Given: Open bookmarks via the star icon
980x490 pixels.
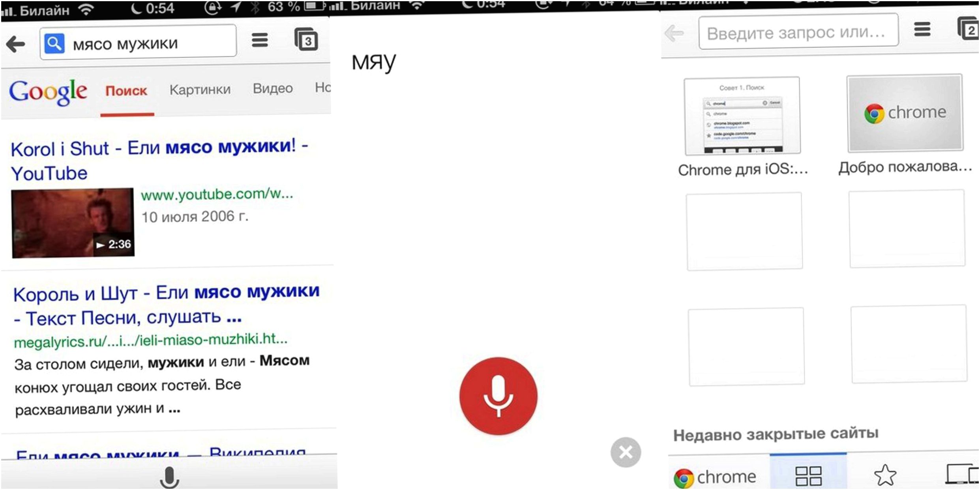Looking at the screenshot, I should tap(885, 475).
